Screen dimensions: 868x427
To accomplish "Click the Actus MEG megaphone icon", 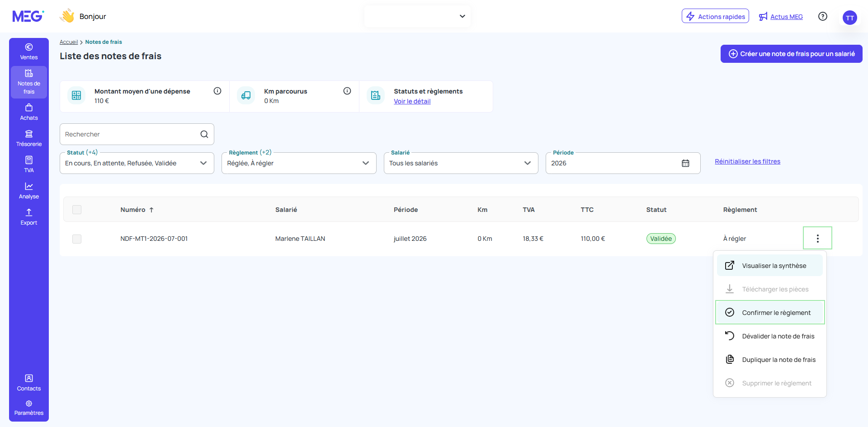I will [763, 17].
